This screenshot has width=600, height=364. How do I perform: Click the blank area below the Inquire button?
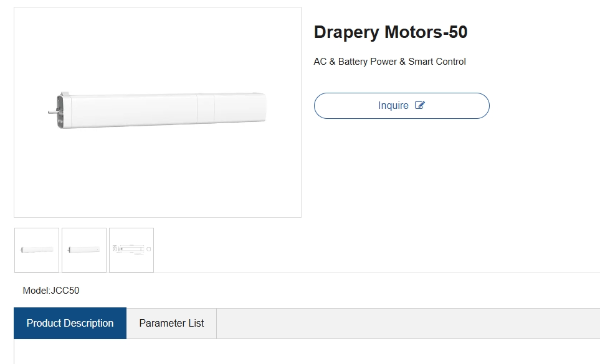click(401, 168)
